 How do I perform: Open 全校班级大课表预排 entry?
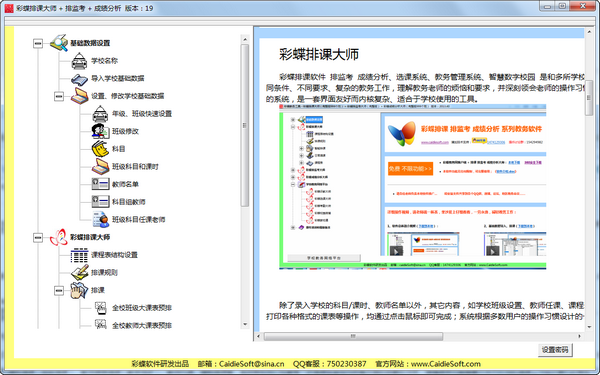click(x=142, y=308)
